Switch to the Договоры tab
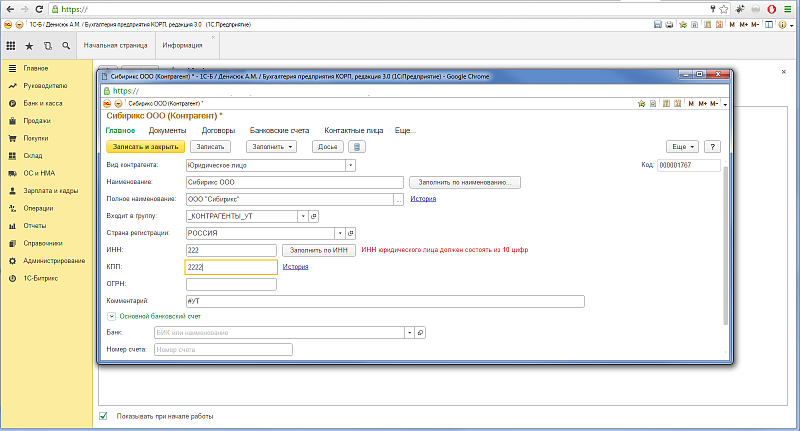The image size is (800, 431). [x=218, y=131]
